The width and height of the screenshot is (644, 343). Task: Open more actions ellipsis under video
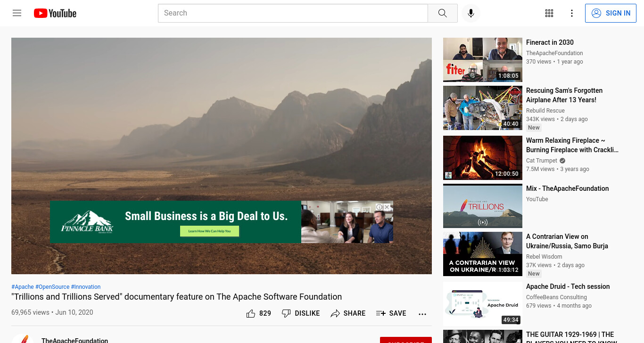422,314
